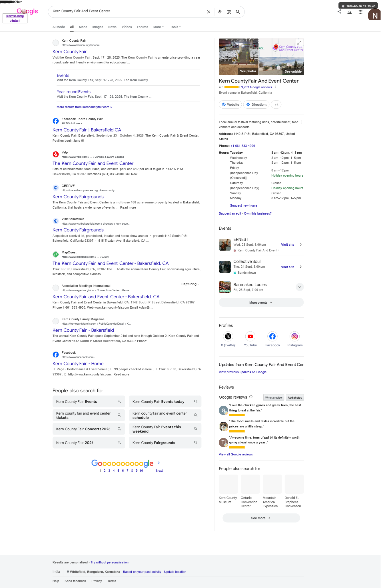Click More results from kerncountyfair.com
385x588 pixels.
point(84,107)
